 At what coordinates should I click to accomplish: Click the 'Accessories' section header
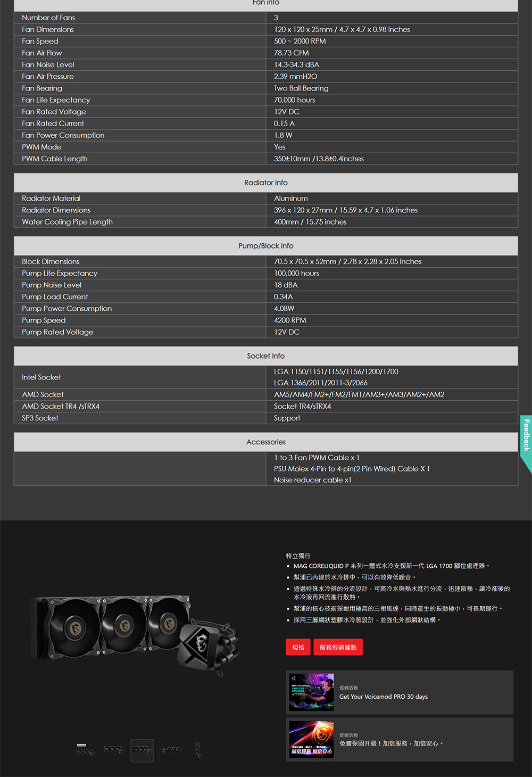(x=266, y=442)
